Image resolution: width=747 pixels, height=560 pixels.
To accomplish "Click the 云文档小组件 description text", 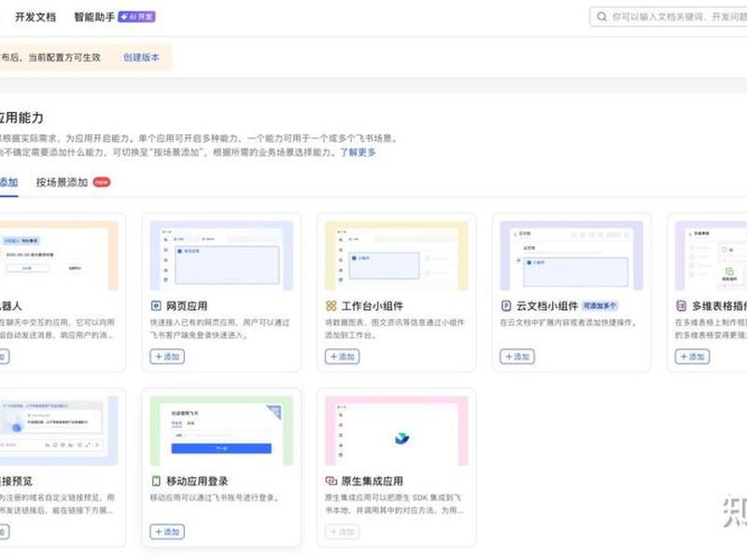I will pyautogui.click(x=568, y=322).
